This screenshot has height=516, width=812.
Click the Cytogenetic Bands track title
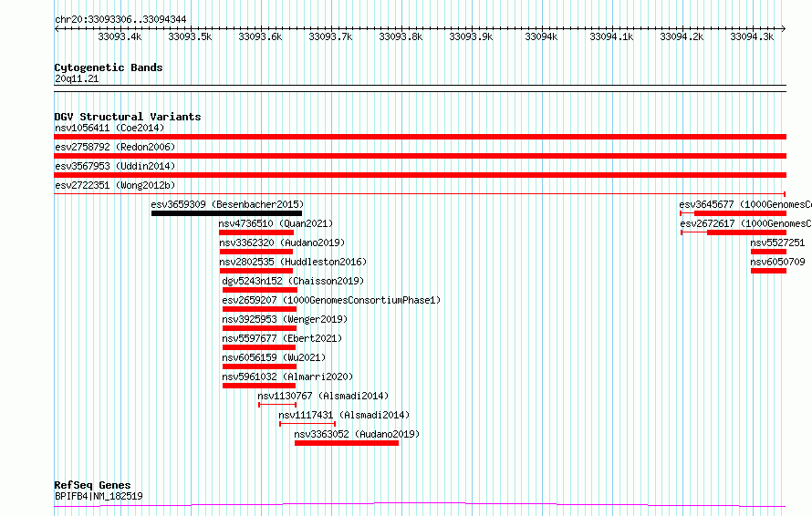point(109,67)
